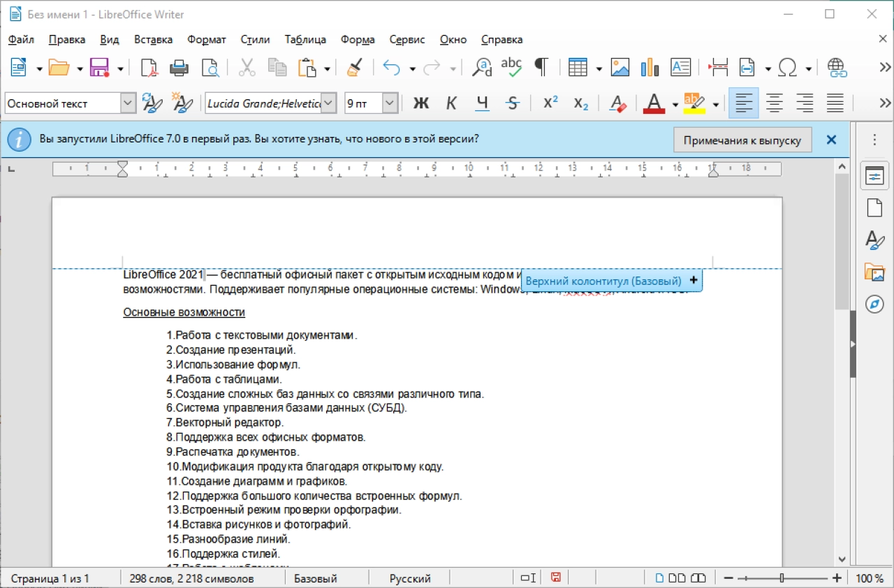Insert a field
Screen dimensions: 894x588
click(747, 68)
